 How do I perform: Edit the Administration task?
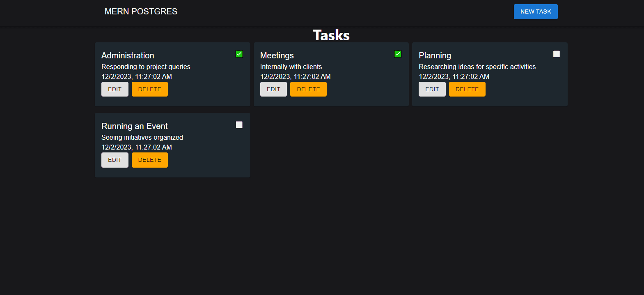click(x=115, y=89)
